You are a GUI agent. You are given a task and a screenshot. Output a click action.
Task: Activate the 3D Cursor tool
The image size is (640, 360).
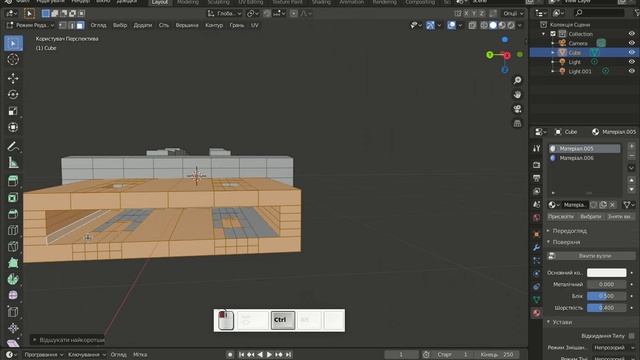(13, 60)
